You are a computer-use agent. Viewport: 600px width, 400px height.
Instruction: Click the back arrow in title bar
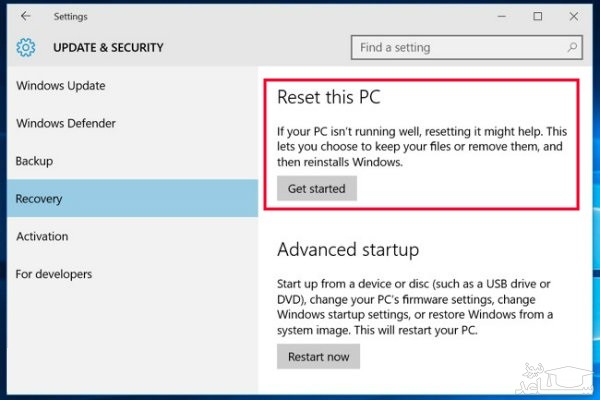click(24, 16)
